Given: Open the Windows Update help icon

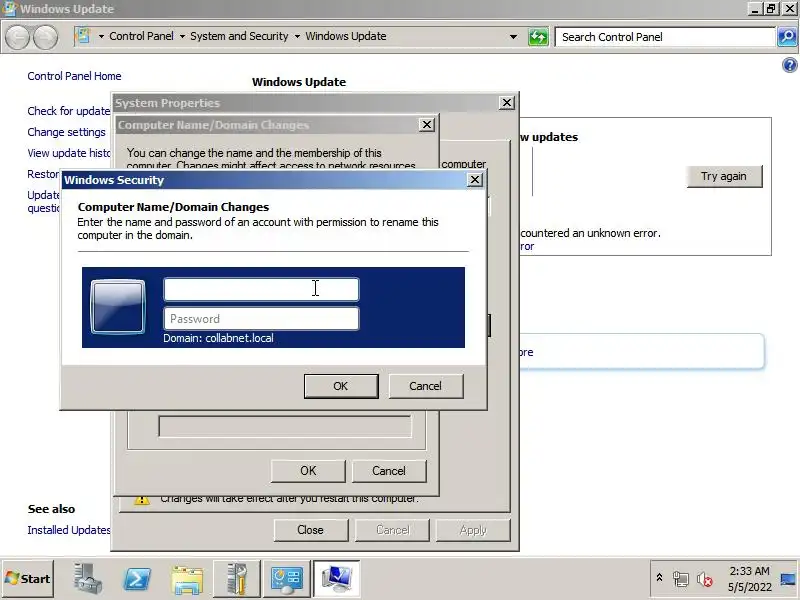Looking at the screenshot, I should coord(789,65).
